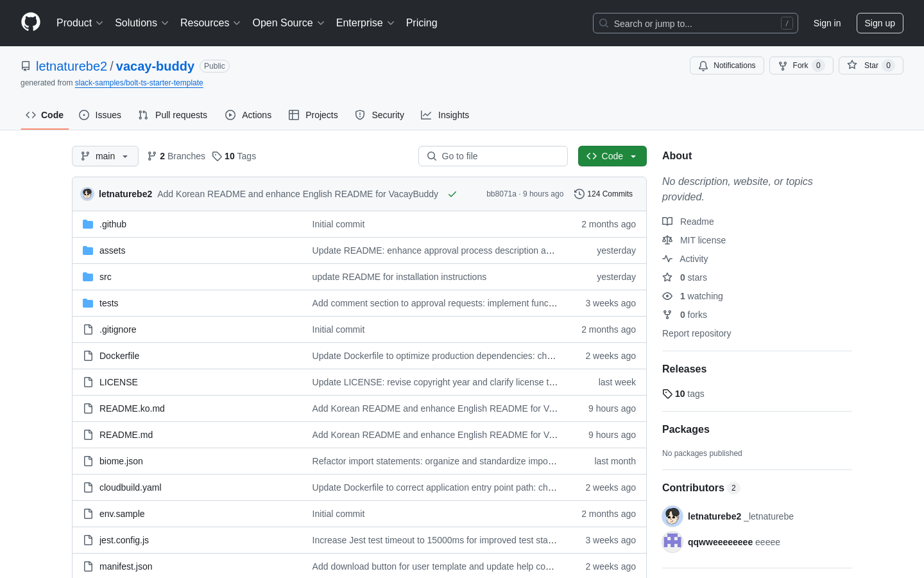Open the tests folder icon
The height and width of the screenshot is (578, 924).
point(88,303)
